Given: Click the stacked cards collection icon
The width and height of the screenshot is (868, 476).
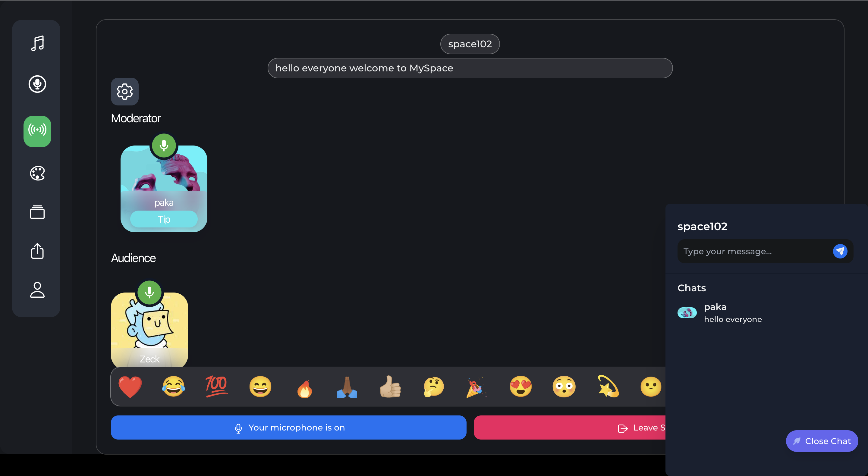Looking at the screenshot, I should 37,212.
